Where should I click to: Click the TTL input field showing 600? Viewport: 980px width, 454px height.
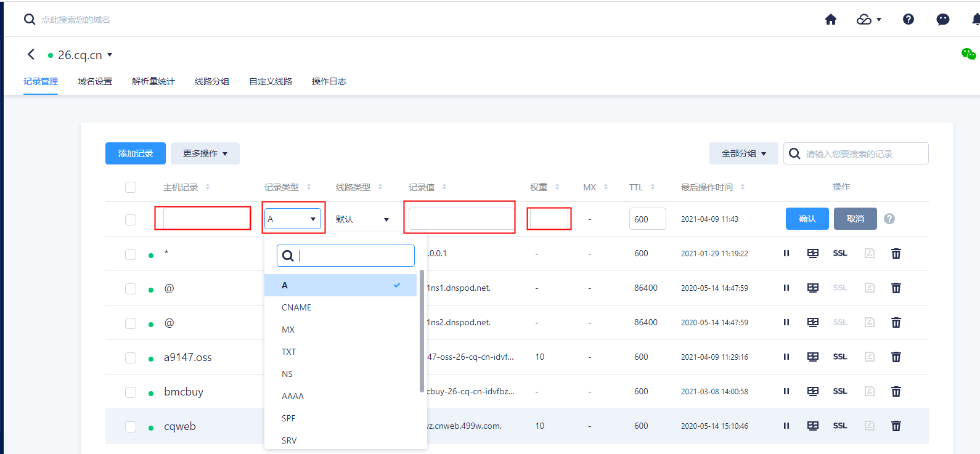[x=647, y=219]
